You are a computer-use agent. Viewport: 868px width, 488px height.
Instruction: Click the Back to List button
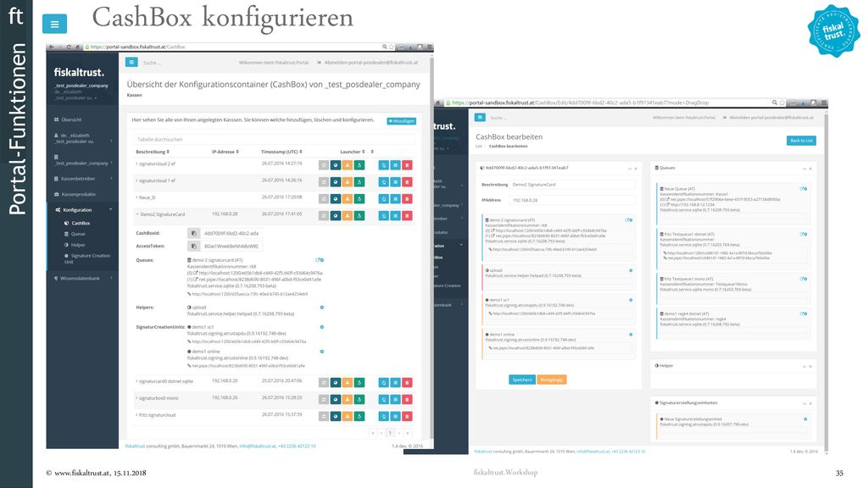tap(801, 141)
